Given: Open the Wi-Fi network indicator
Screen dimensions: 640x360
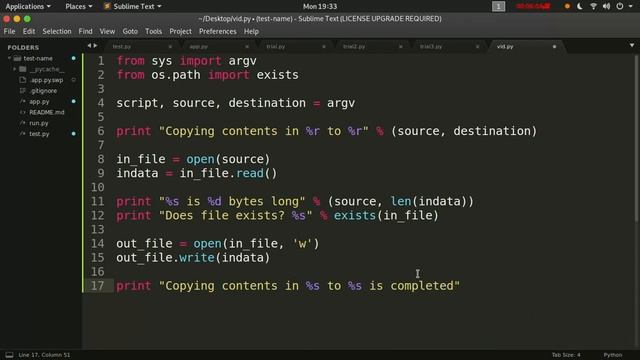Looking at the screenshot, I should [593, 6].
